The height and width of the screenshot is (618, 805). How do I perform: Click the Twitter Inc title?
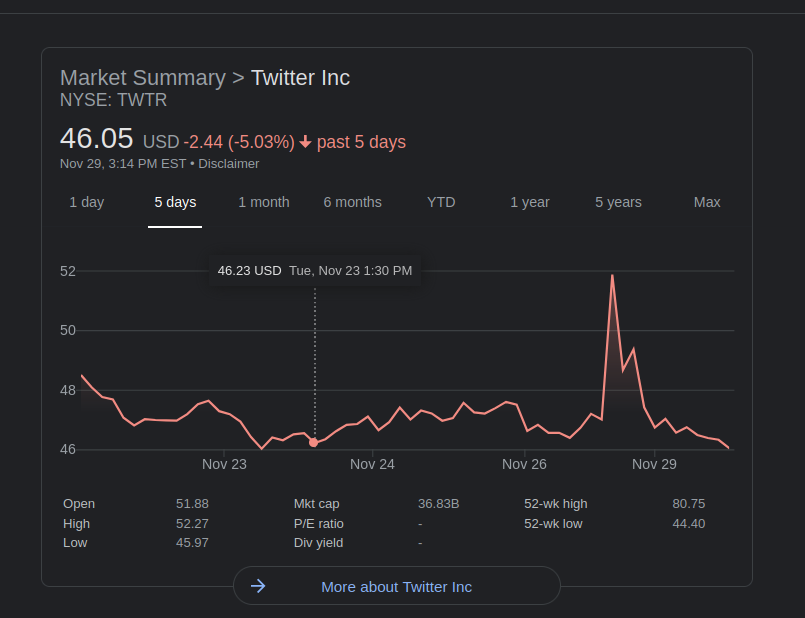pos(300,78)
